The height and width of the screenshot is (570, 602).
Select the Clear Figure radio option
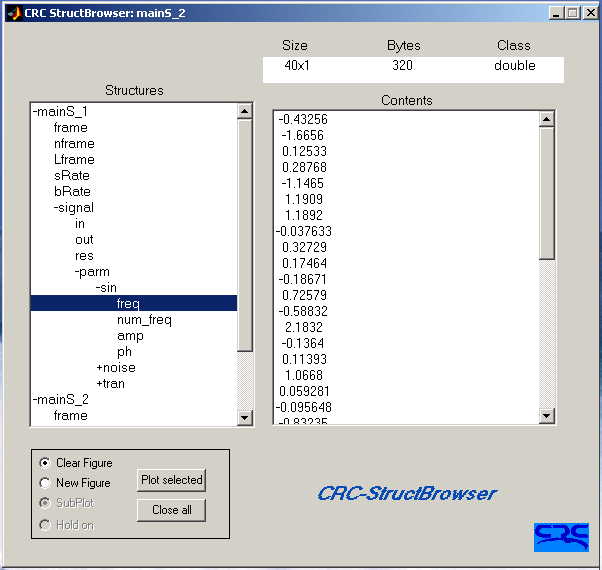point(45,463)
